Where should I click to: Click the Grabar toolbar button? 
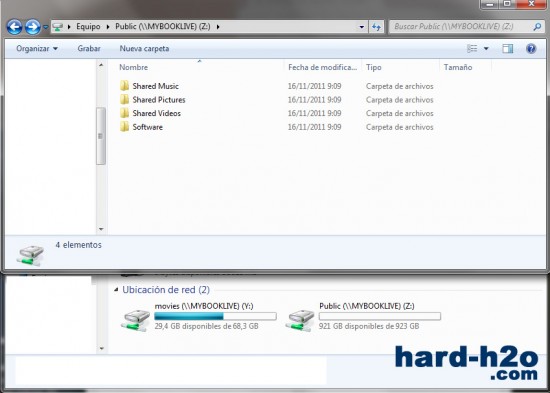pyautogui.click(x=89, y=48)
